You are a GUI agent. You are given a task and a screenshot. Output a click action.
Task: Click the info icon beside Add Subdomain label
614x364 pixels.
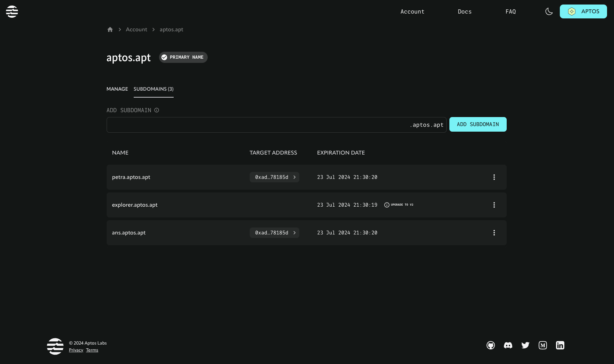157,110
